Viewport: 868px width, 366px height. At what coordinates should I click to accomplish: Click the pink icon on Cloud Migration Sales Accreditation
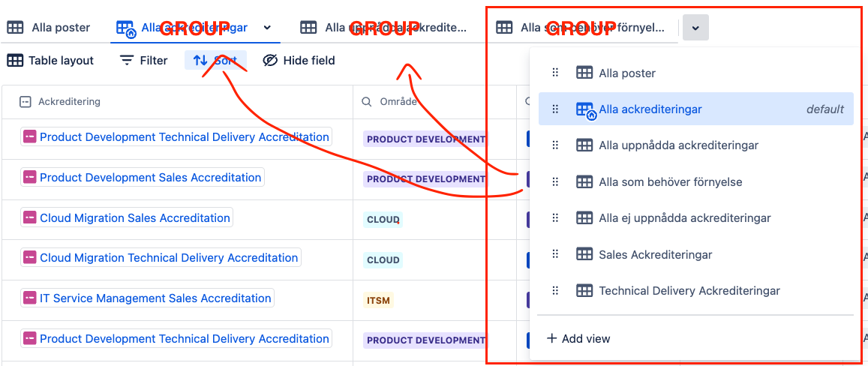pos(29,217)
